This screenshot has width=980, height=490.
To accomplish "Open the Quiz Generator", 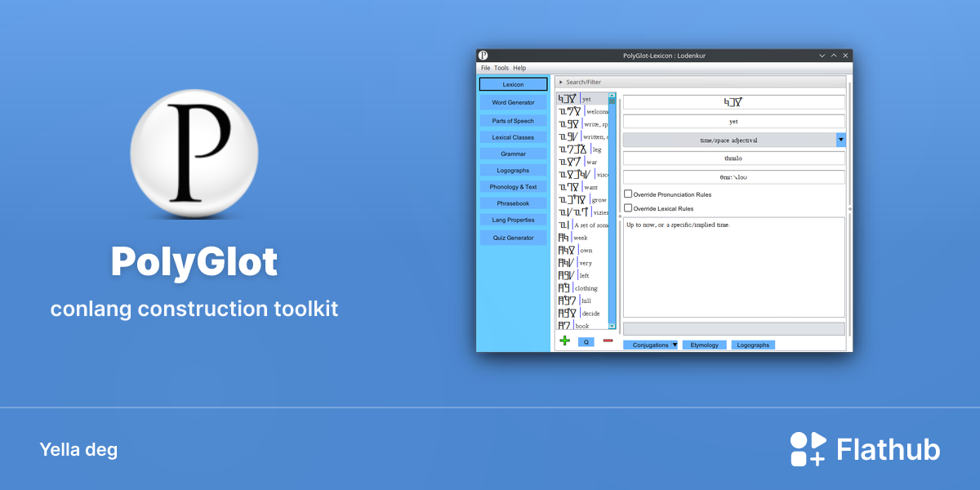I will [514, 238].
